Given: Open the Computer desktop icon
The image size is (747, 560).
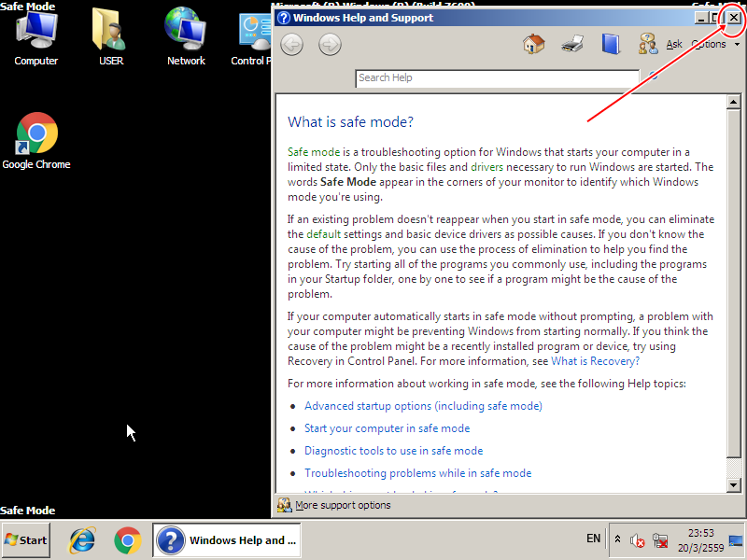Looking at the screenshot, I should (x=36, y=38).
